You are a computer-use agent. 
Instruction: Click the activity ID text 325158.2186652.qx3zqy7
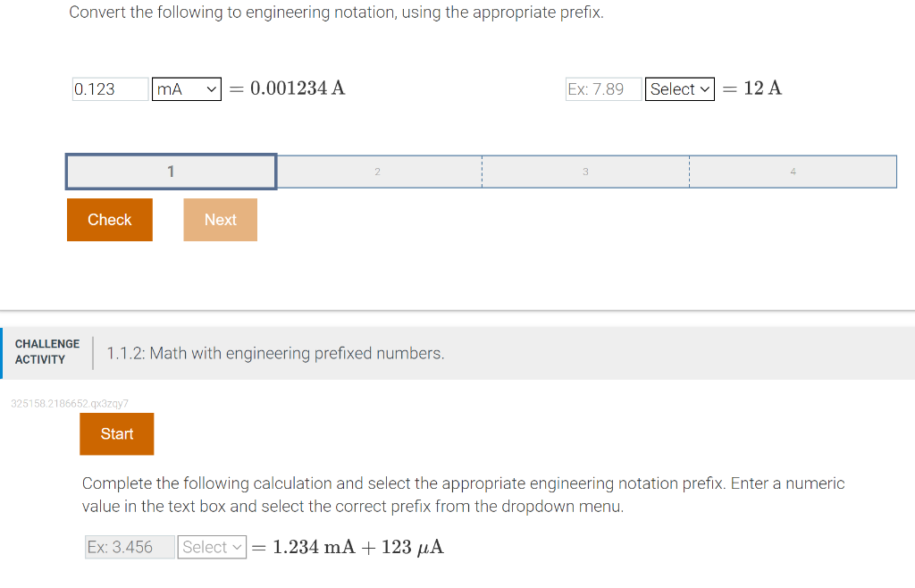pyautogui.click(x=69, y=404)
